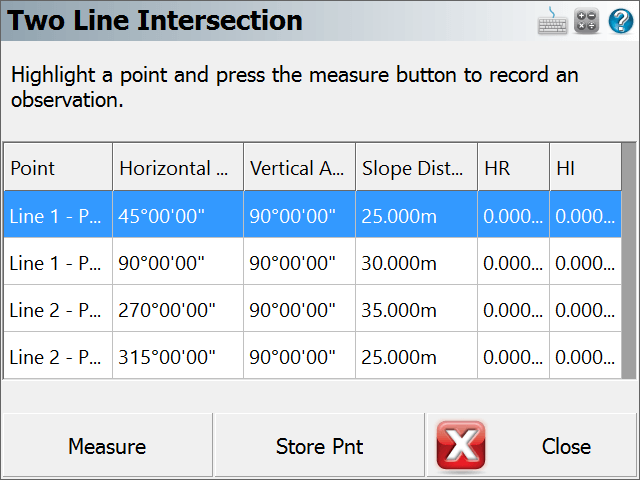Click the blue help question mark icon
This screenshot has height=480, width=640.
621,21
